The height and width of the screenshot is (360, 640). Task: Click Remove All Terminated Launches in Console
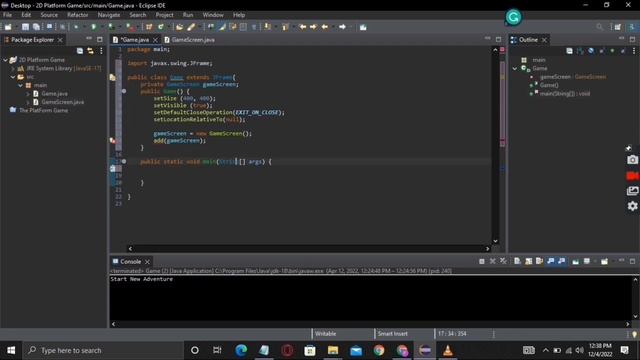coord(503,261)
